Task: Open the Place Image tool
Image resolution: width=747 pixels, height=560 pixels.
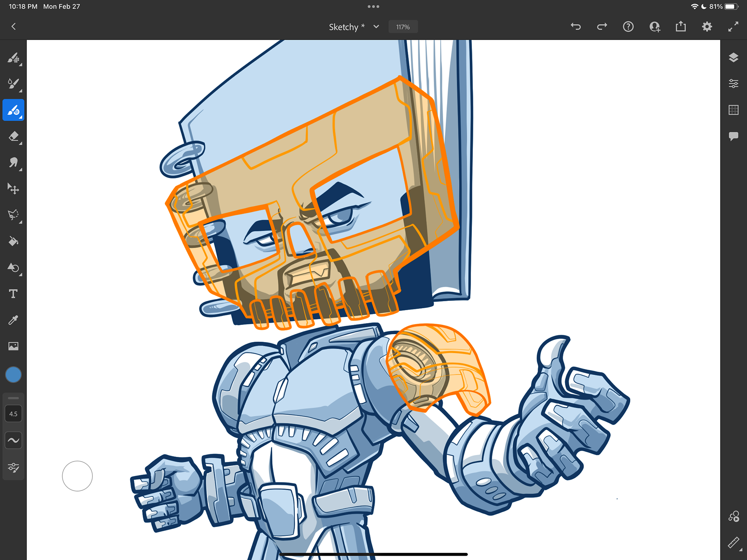Action: pyautogui.click(x=13, y=346)
